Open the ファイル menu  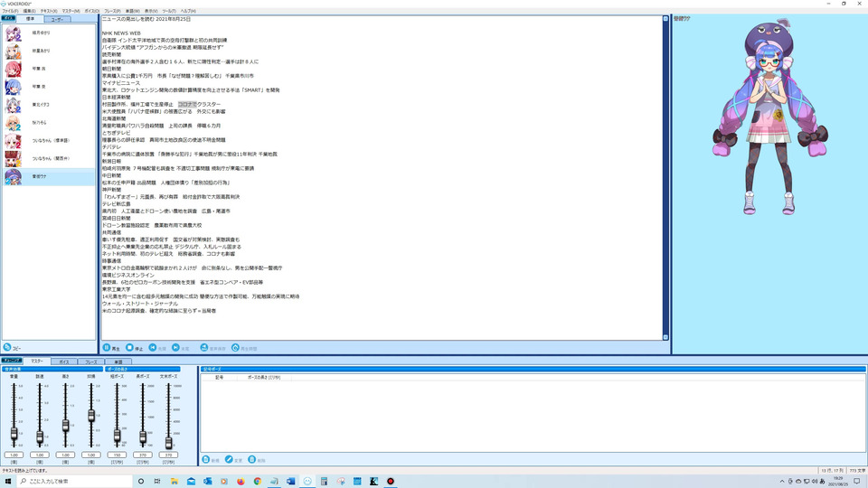[x=10, y=11]
